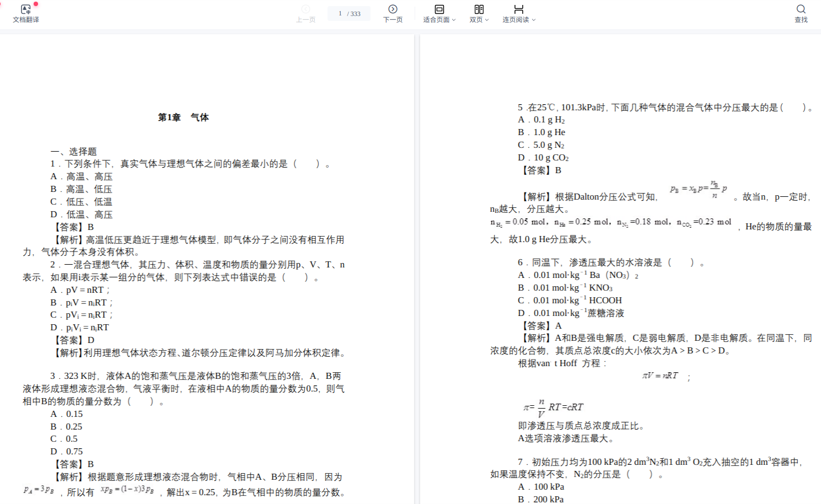821x504 pixels.
Task: Click the 文档翻译 text label
Action: coord(25,20)
